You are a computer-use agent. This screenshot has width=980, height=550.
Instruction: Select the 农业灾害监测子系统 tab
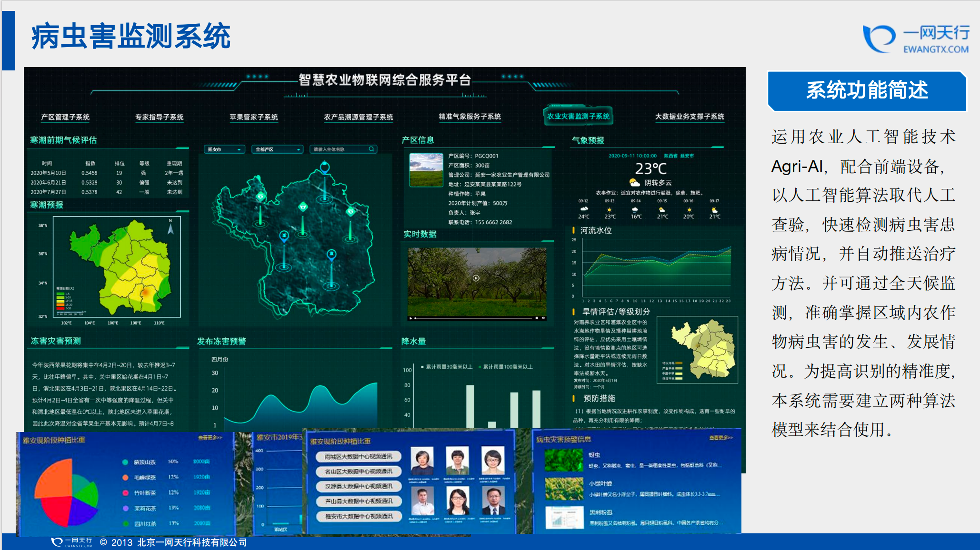coord(578,116)
